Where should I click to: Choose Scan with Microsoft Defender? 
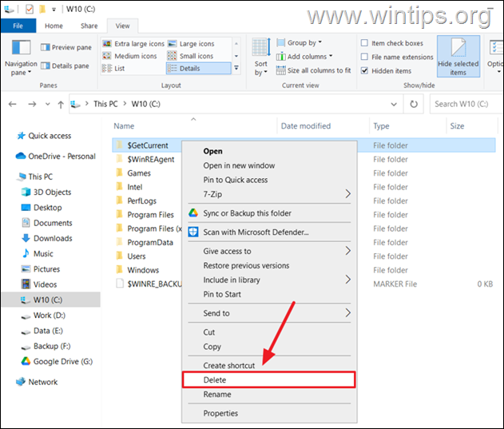pyautogui.click(x=269, y=232)
